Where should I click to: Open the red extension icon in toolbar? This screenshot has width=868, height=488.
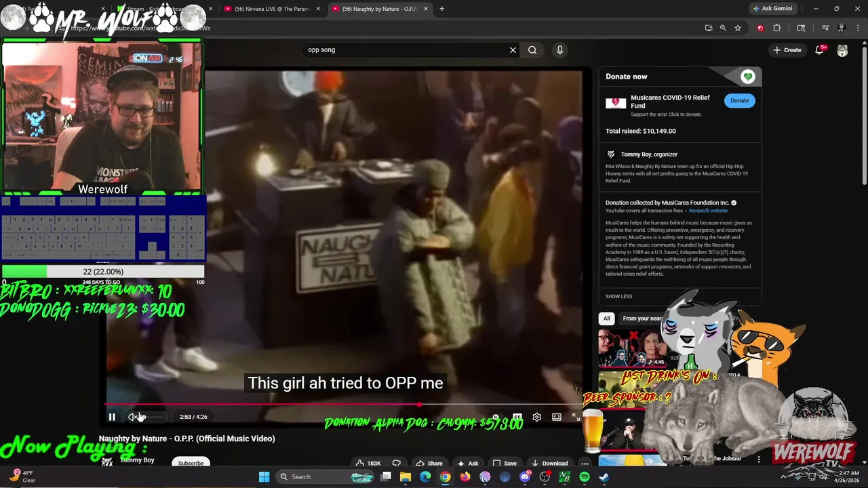(760, 28)
